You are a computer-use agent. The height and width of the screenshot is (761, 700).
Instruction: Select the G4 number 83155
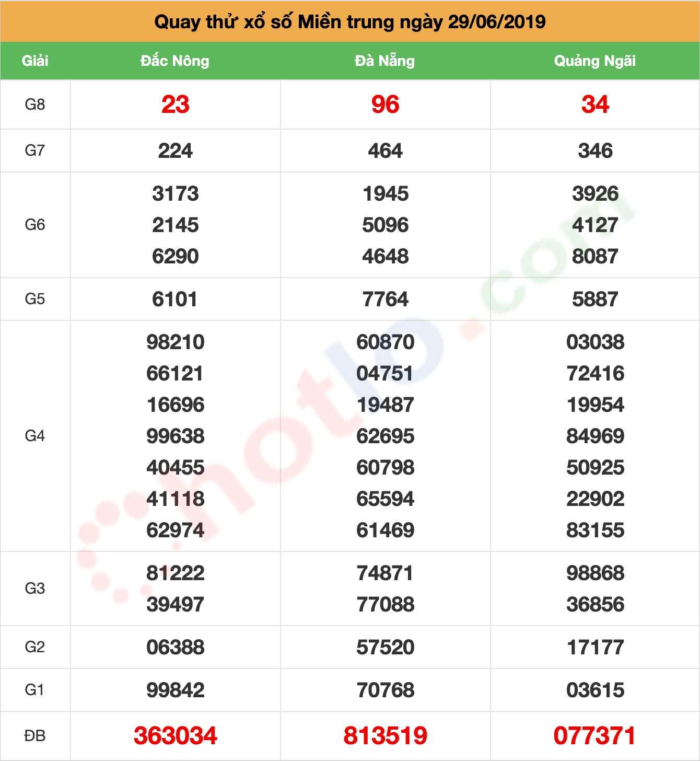pyautogui.click(x=596, y=531)
